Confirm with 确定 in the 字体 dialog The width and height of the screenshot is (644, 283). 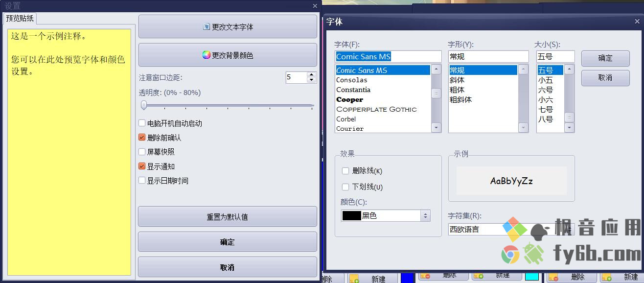coord(605,58)
